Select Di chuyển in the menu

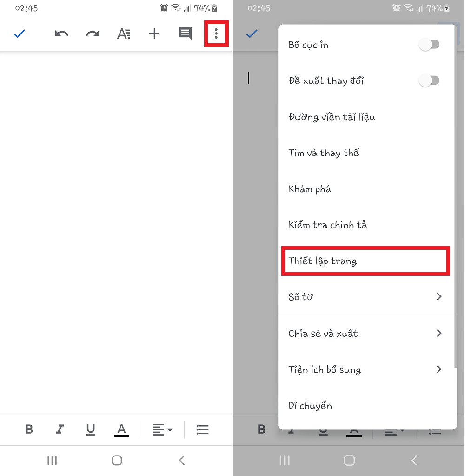(x=367, y=406)
